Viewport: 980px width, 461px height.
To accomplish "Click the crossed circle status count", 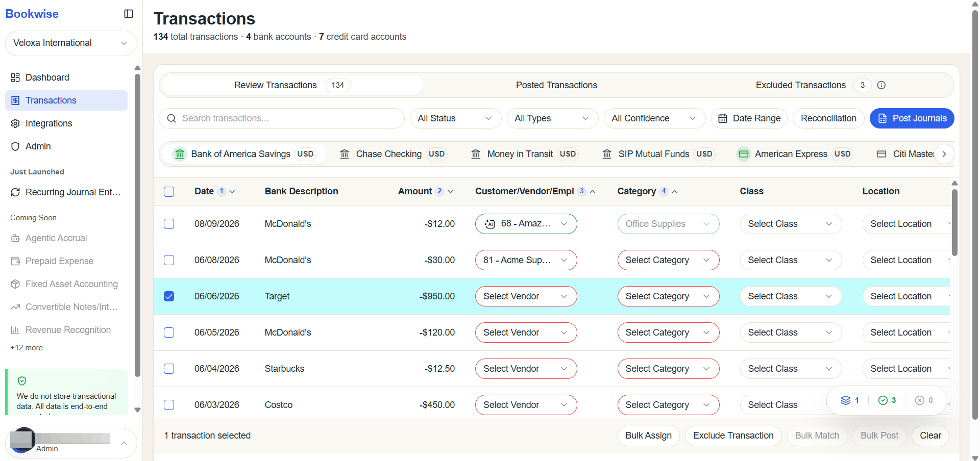I will (924, 400).
